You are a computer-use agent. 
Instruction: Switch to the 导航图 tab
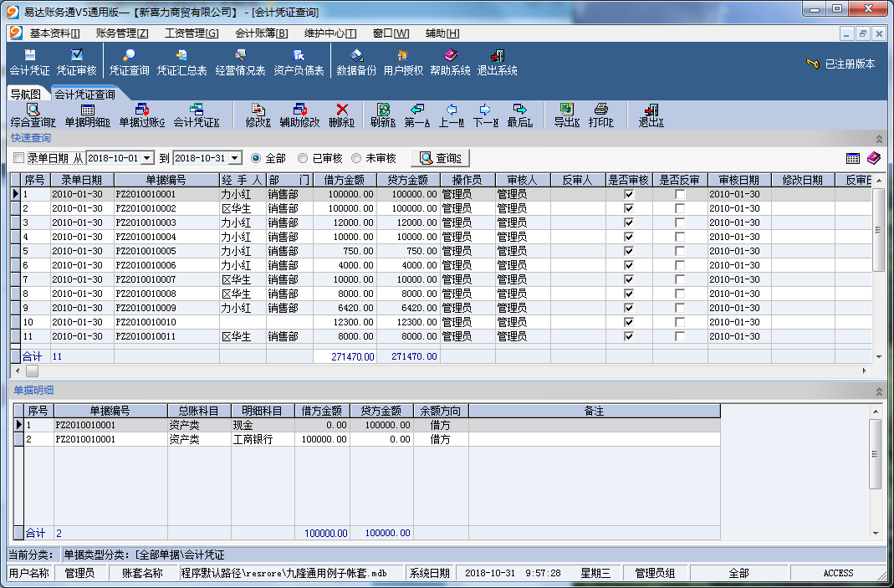(x=26, y=95)
